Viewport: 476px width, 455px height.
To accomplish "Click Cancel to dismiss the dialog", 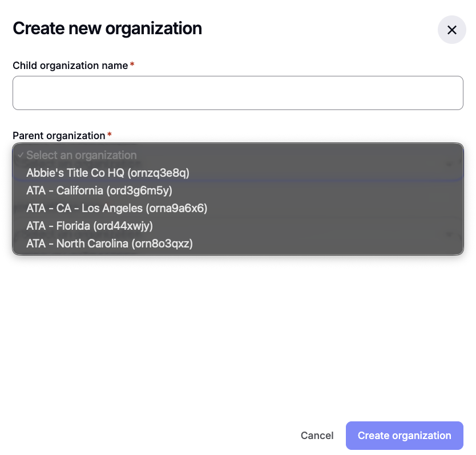I will click(317, 435).
